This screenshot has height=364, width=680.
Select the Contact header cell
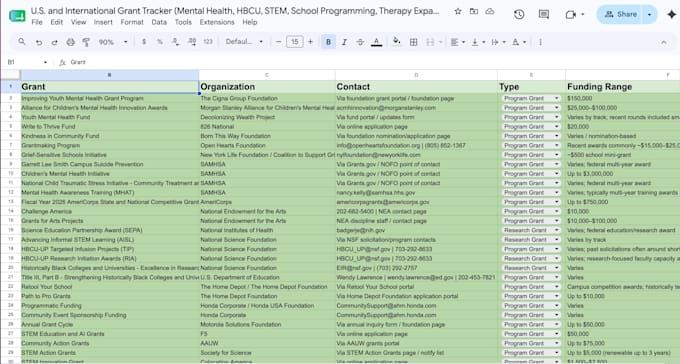tap(416, 87)
